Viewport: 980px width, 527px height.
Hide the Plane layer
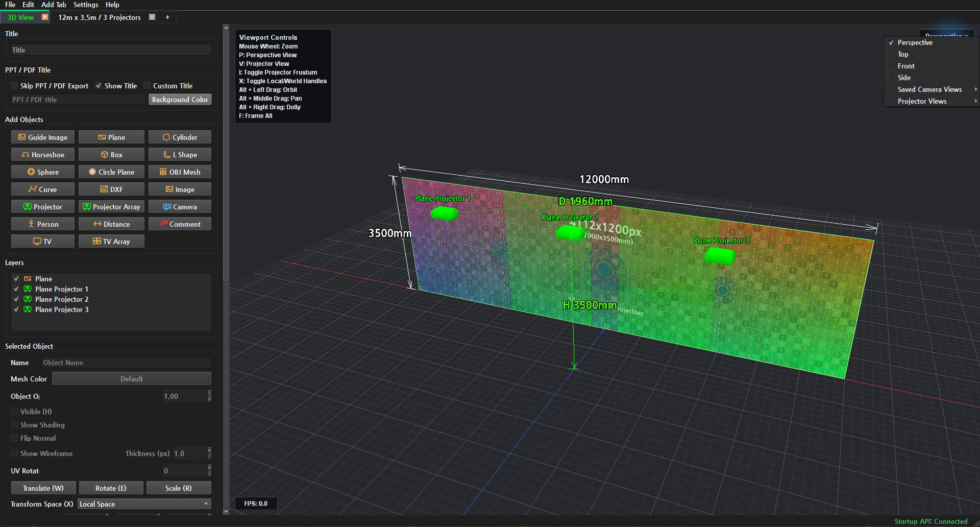(16, 279)
